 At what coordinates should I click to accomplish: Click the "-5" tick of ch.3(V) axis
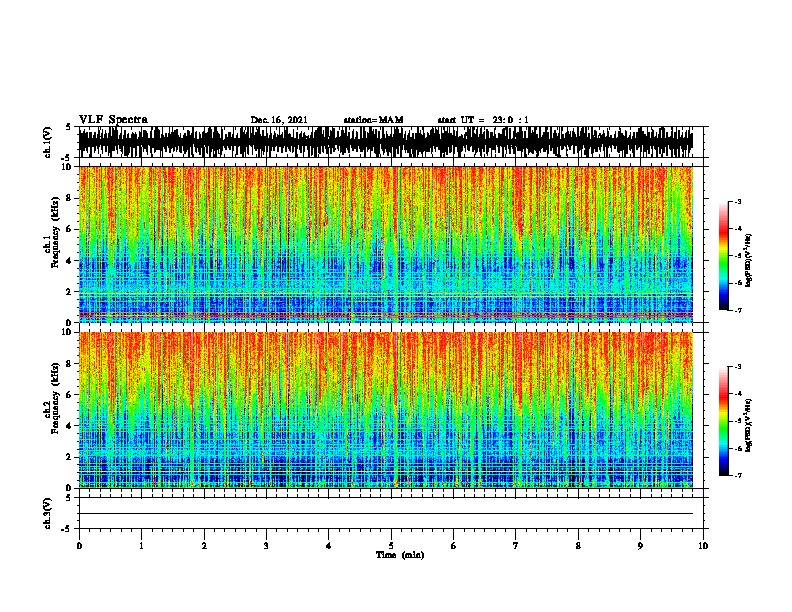tap(67, 529)
